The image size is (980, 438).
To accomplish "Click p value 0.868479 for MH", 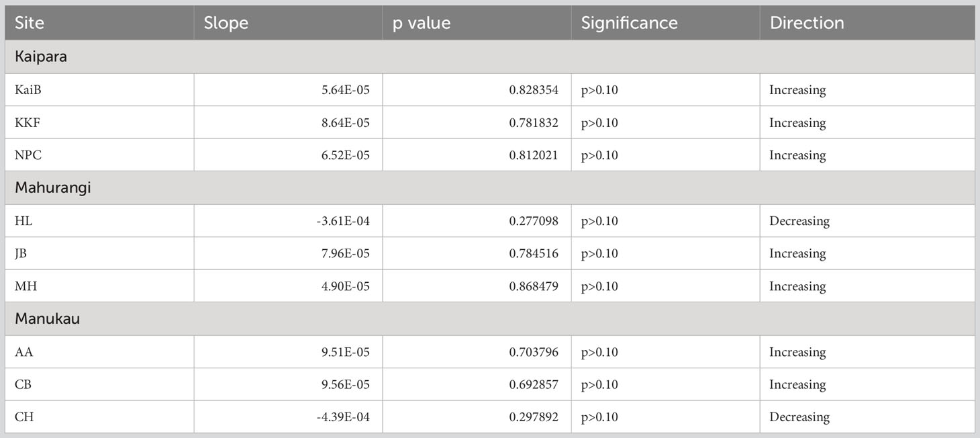I will point(534,286).
